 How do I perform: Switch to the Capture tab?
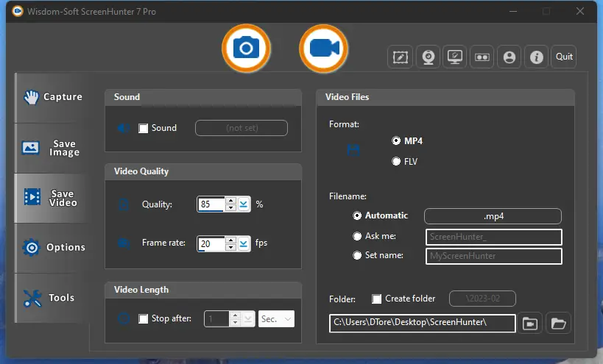[x=52, y=97]
